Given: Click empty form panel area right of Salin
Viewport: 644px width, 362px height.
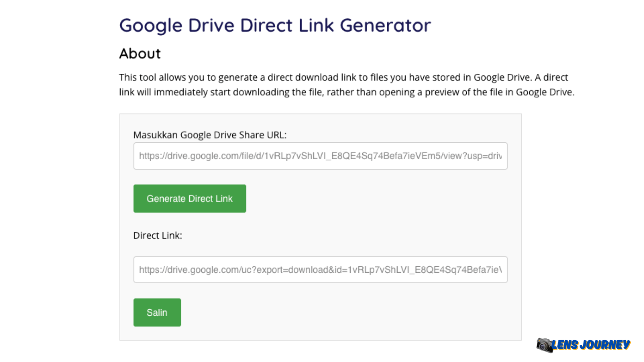Looking at the screenshot, I should [x=343, y=312].
